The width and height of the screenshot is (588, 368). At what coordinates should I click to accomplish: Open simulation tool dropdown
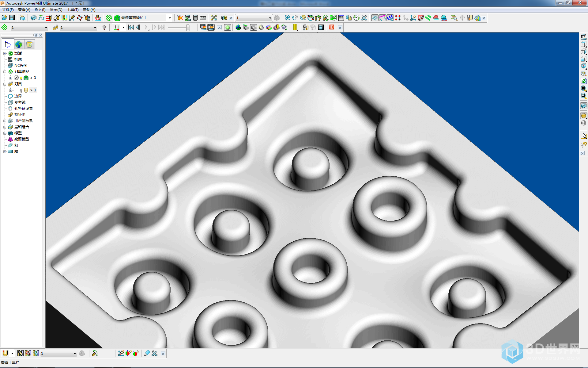(95, 28)
